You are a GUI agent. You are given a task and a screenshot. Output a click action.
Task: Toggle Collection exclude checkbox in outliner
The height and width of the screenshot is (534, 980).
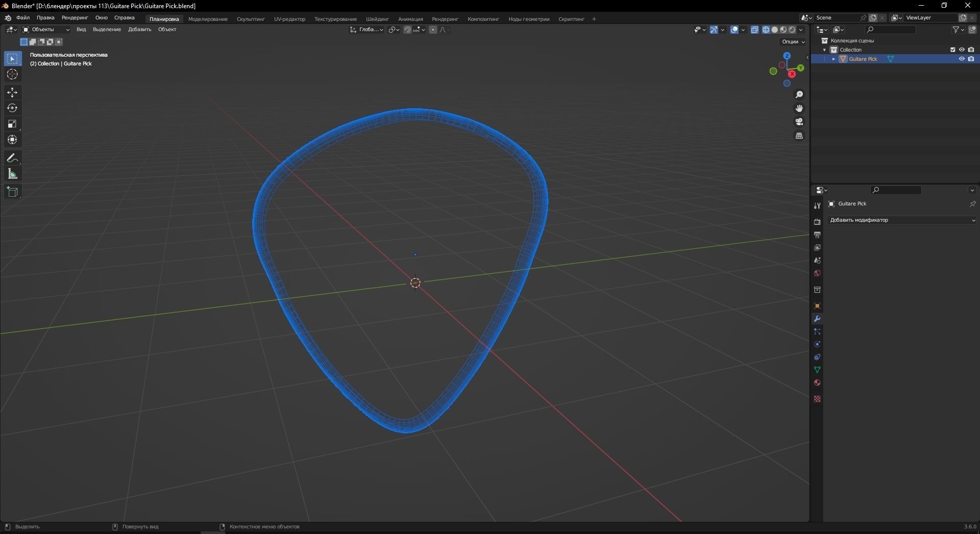pos(952,50)
